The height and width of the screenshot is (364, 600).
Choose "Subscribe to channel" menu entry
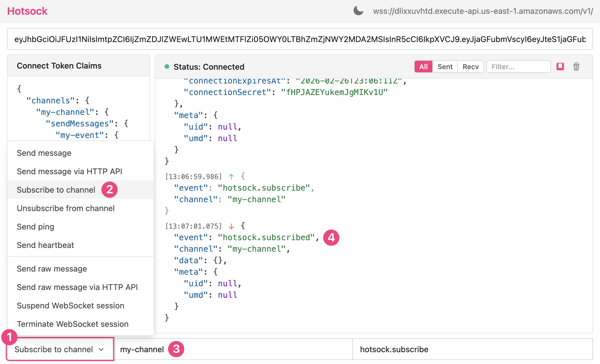[56, 189]
